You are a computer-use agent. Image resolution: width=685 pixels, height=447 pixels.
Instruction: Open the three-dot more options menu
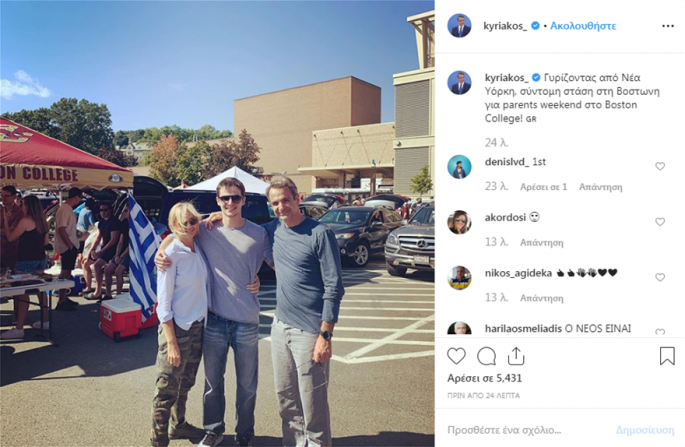click(x=668, y=26)
